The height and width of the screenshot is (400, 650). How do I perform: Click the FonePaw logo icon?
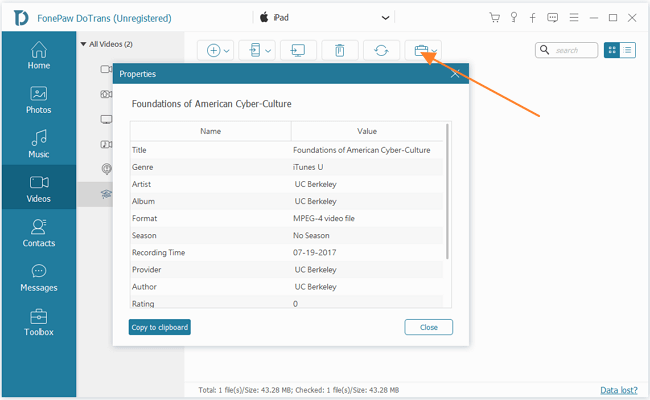[21, 18]
